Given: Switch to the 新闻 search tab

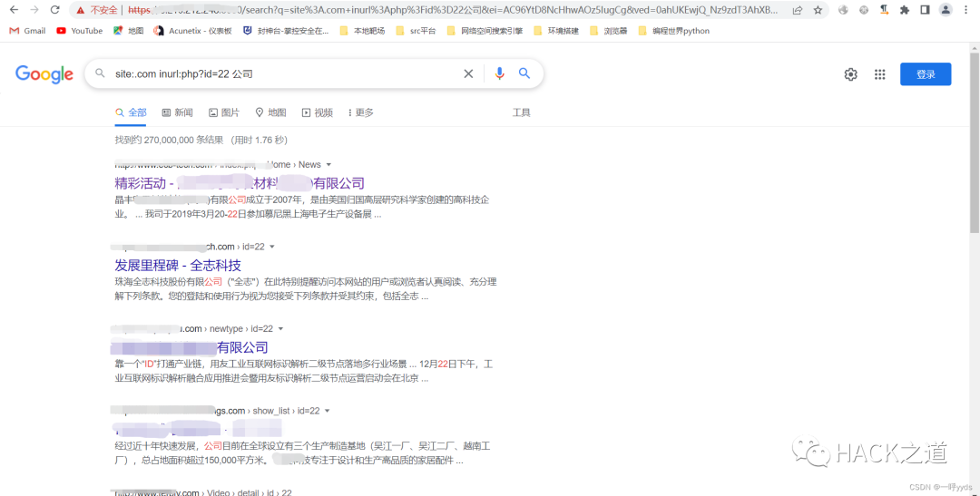Looking at the screenshot, I should (177, 112).
